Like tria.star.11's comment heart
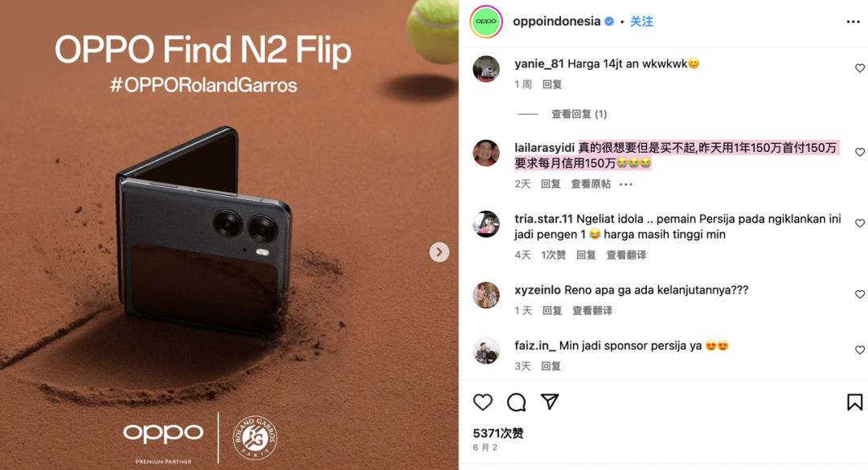Viewport: 868px width, 470px height. (860, 223)
